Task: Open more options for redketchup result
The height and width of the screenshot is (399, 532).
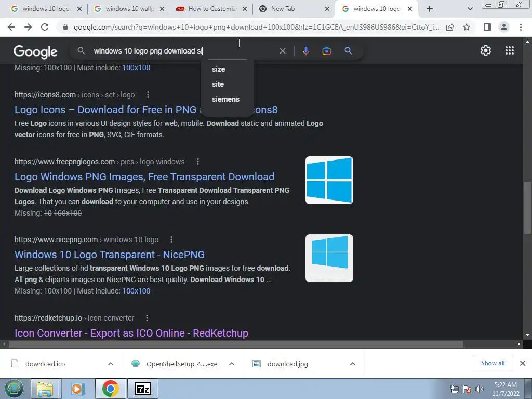Action: point(147,318)
